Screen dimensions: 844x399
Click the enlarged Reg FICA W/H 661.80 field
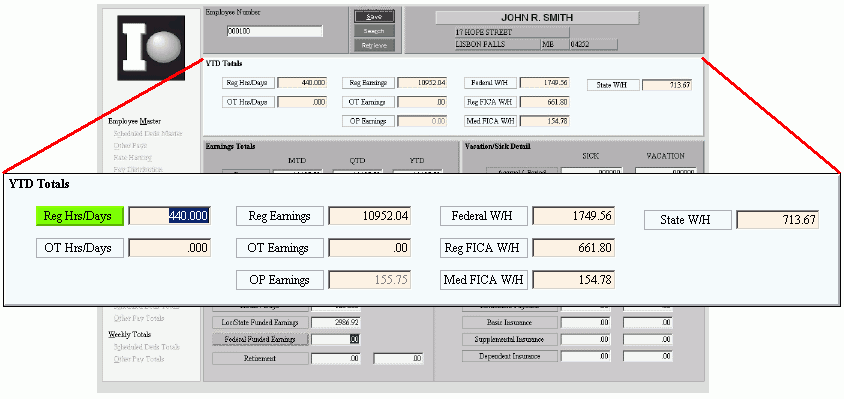click(574, 248)
